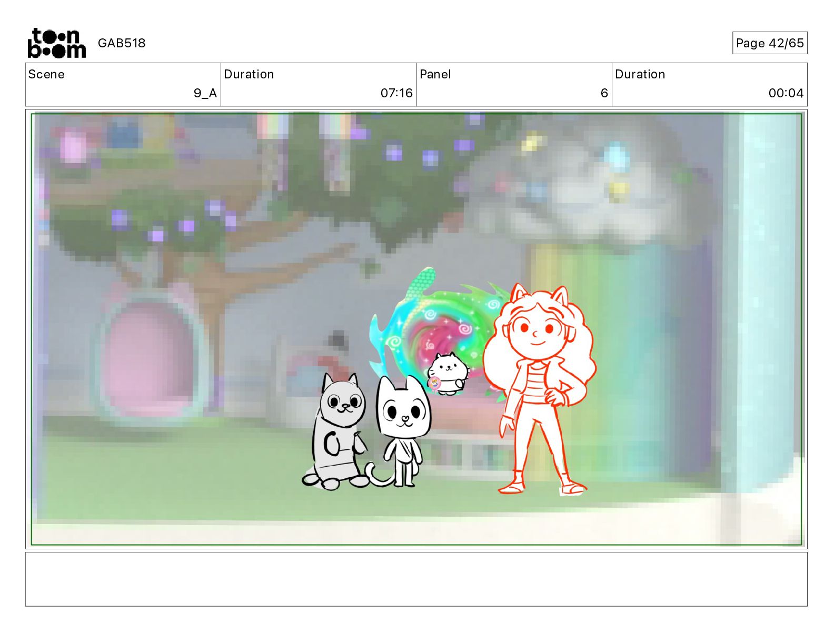Select the scene value 9_A

[x=205, y=93]
